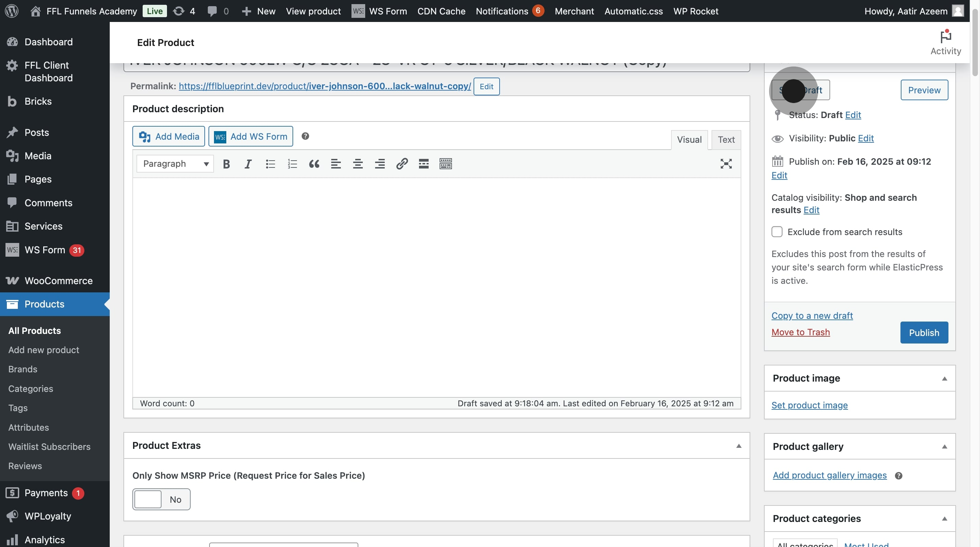This screenshot has height=547, width=980.
Task: Collapse the Product Extras panel
Action: coord(738,446)
